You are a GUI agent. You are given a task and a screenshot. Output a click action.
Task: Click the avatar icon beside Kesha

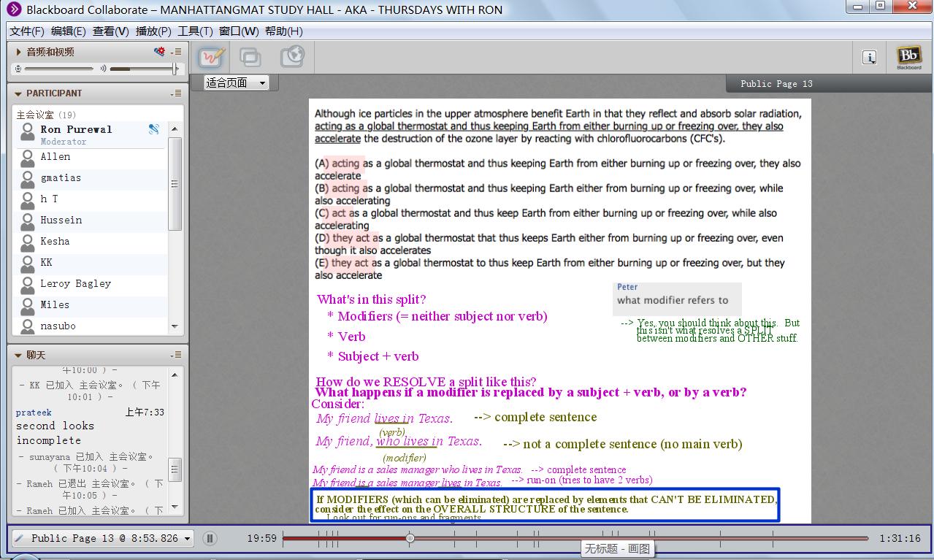pos(28,242)
